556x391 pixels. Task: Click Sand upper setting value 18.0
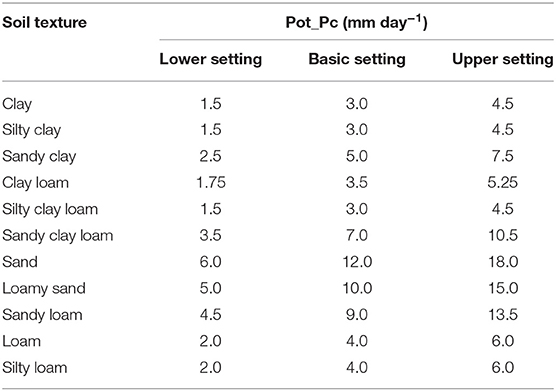(x=503, y=262)
